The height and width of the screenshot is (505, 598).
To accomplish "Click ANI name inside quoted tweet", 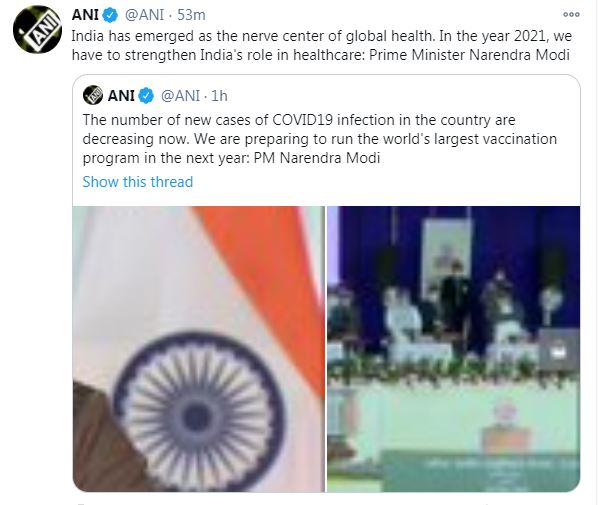I will pos(121,96).
